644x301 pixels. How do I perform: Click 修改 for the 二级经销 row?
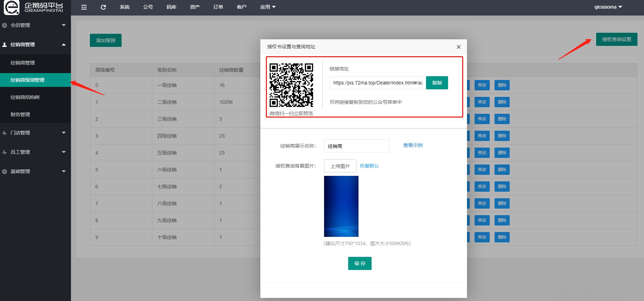[482, 102]
